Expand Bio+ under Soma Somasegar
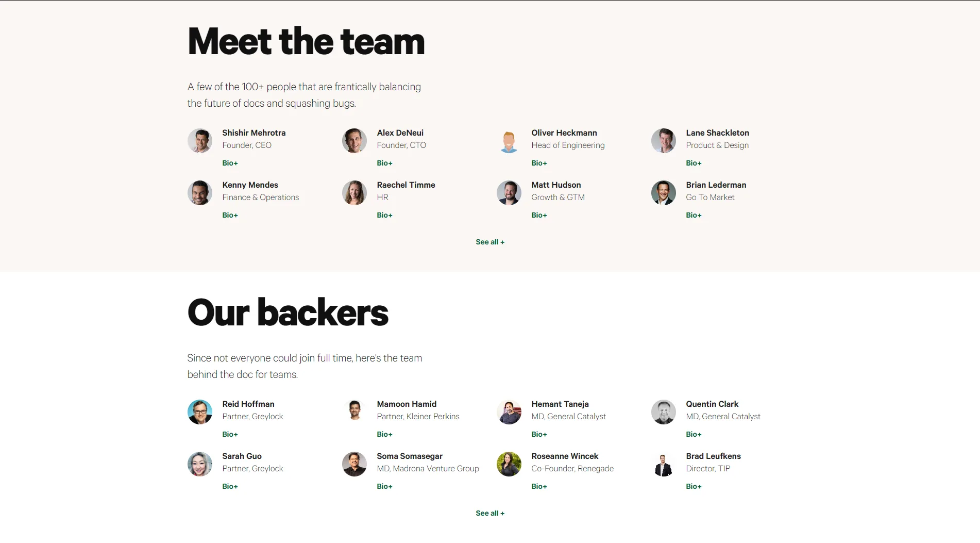The width and height of the screenshot is (980, 543). tap(384, 486)
